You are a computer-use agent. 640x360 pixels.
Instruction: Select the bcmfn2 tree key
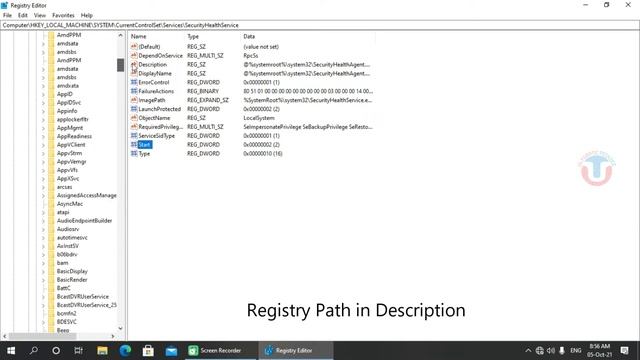pos(67,313)
